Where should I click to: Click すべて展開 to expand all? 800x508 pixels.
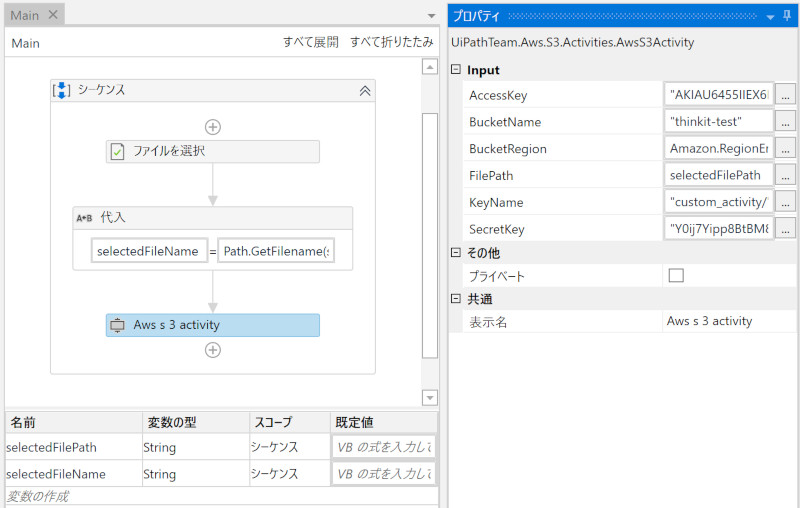coord(310,42)
